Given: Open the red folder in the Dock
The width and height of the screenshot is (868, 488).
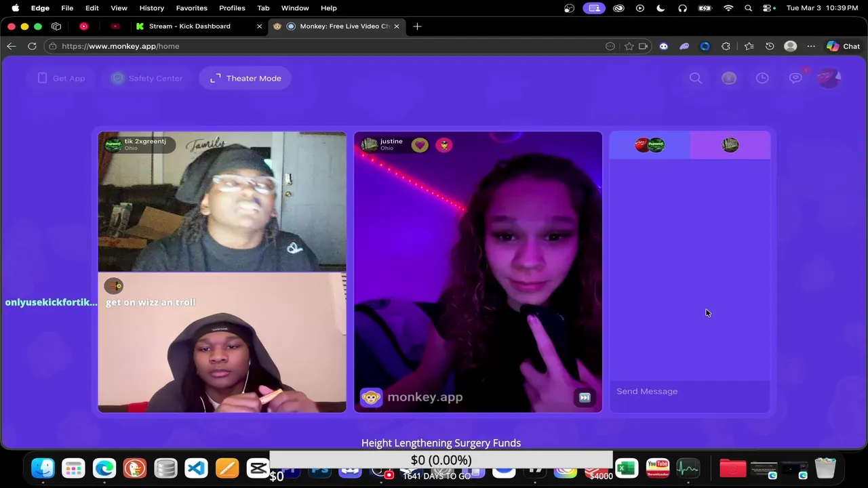Looking at the screenshot, I should point(733,468).
